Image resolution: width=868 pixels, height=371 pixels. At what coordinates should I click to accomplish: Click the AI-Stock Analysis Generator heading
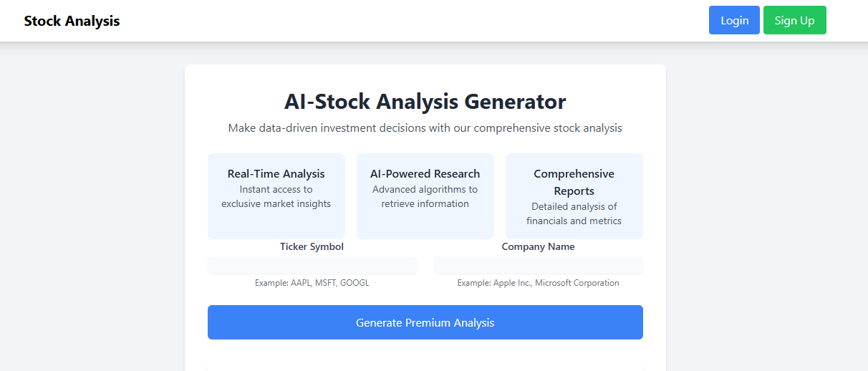[x=425, y=102]
